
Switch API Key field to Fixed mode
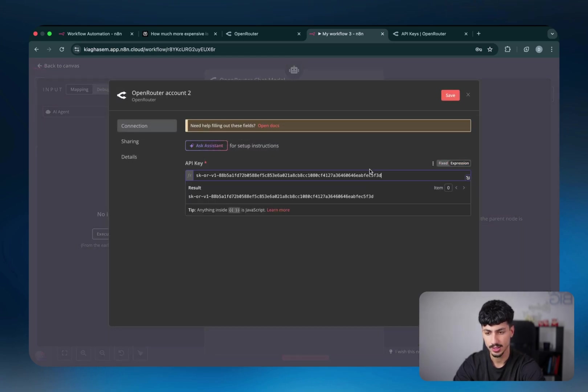[x=443, y=163]
